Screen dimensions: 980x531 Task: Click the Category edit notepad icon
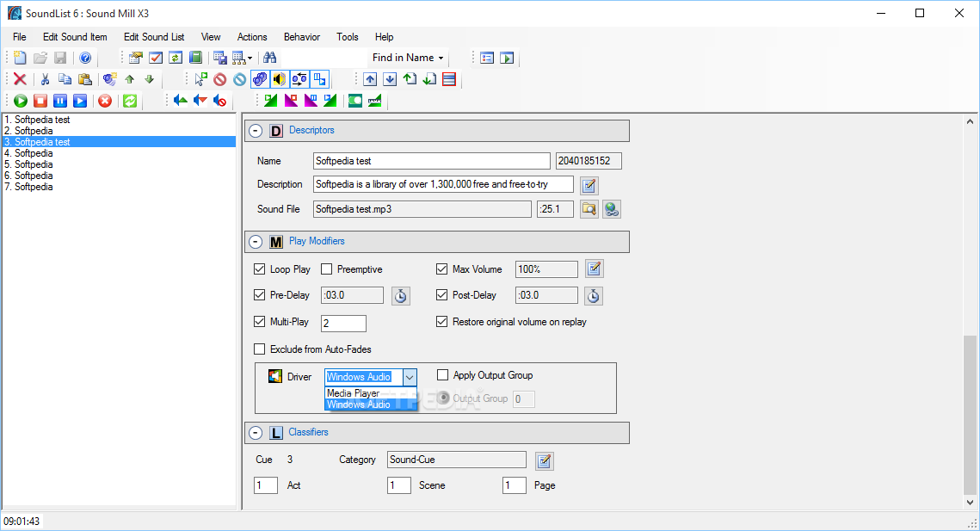pyautogui.click(x=545, y=461)
